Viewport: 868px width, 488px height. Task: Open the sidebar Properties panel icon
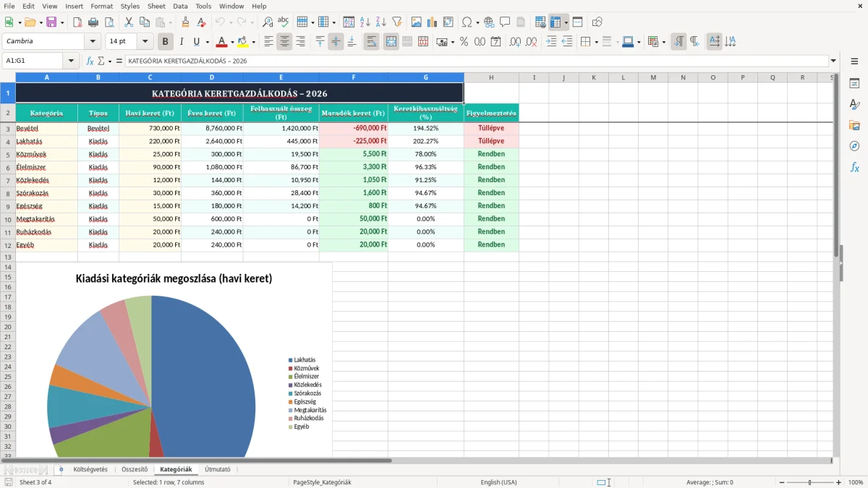854,83
